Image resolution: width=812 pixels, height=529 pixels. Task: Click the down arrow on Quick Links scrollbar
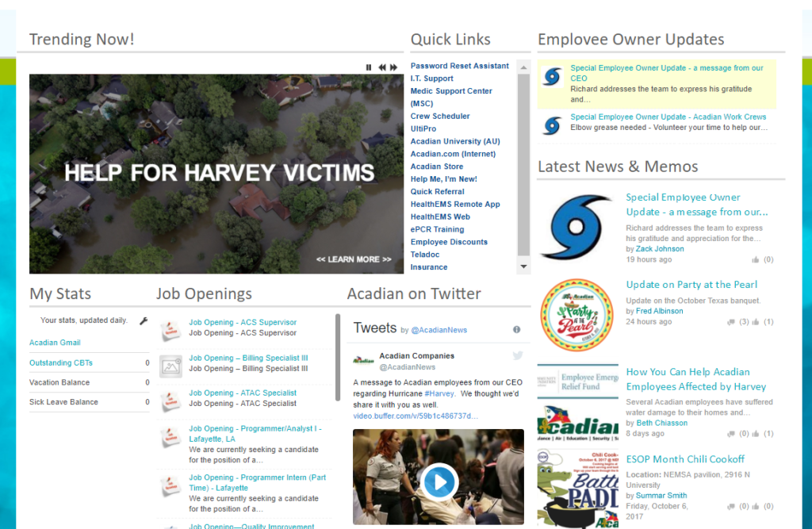[x=523, y=266]
